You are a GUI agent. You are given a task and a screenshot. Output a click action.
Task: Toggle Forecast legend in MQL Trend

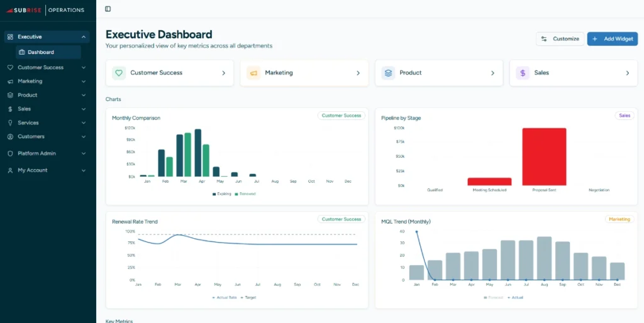[x=494, y=298]
